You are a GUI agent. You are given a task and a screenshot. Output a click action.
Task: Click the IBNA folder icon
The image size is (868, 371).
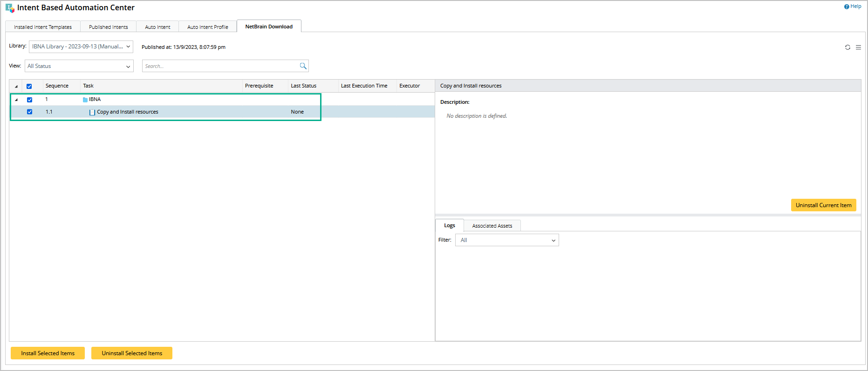[x=85, y=100]
